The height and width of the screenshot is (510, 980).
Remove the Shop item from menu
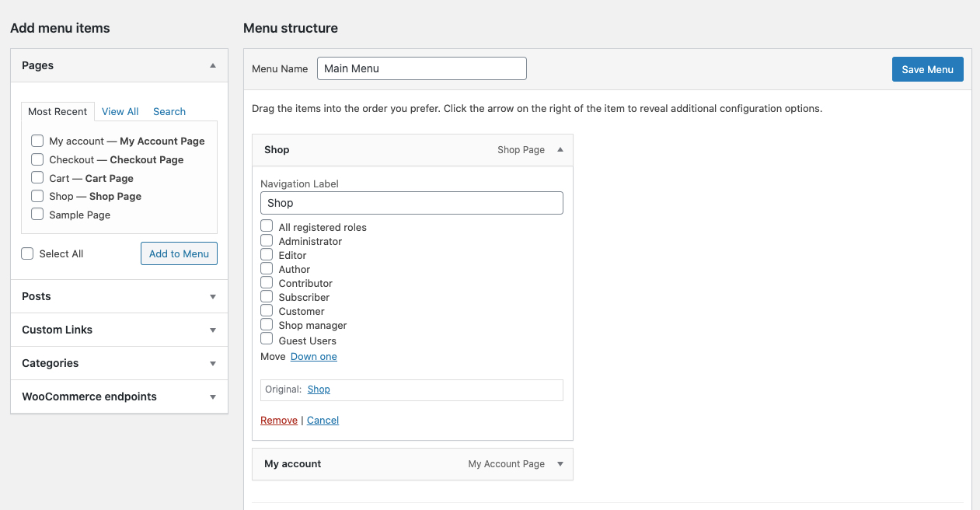[278, 420]
